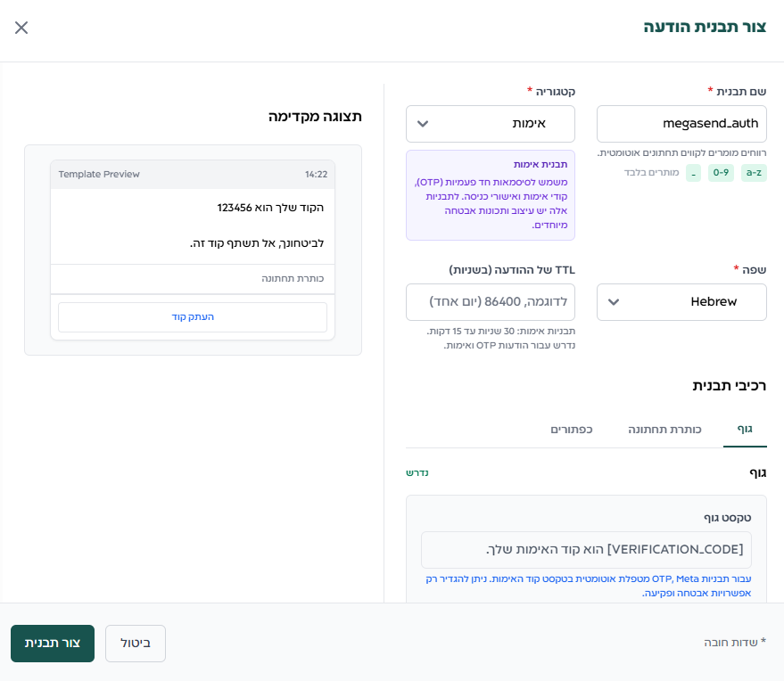Switch to the כפתורים tab
The height and width of the screenshot is (681, 784).
pyautogui.click(x=571, y=430)
